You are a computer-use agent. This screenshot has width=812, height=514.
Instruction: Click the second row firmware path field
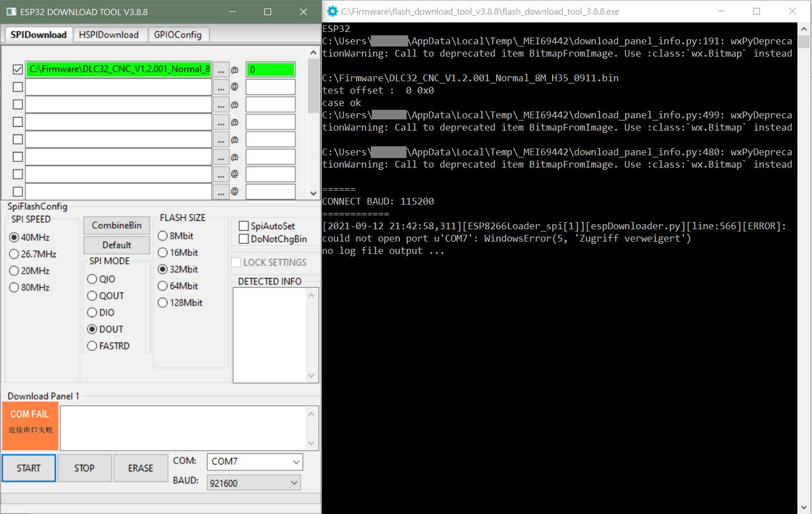118,87
